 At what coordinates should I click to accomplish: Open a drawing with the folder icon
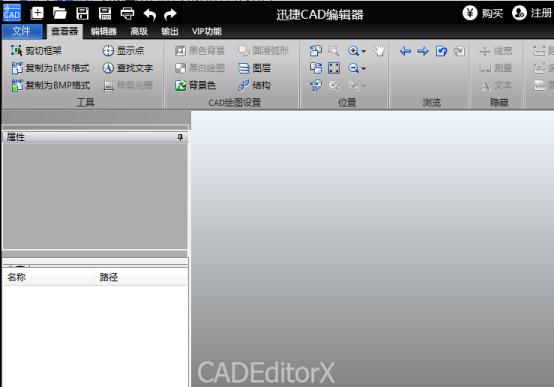(x=60, y=13)
